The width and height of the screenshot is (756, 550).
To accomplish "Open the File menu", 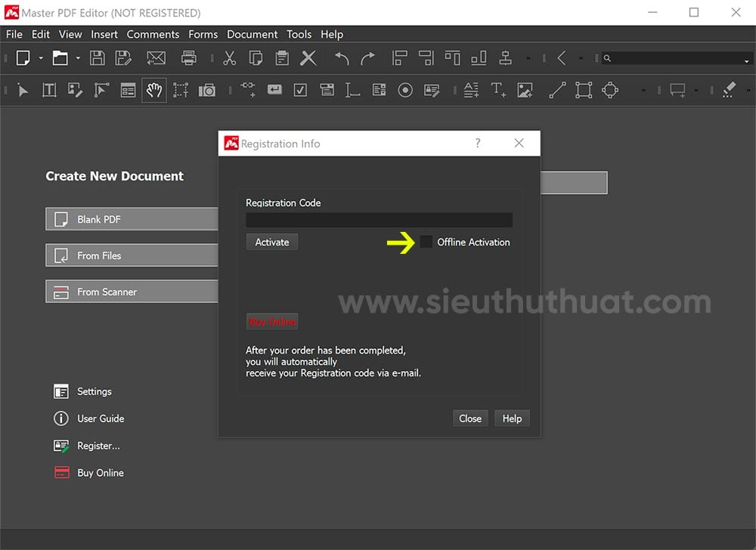I will (14, 34).
